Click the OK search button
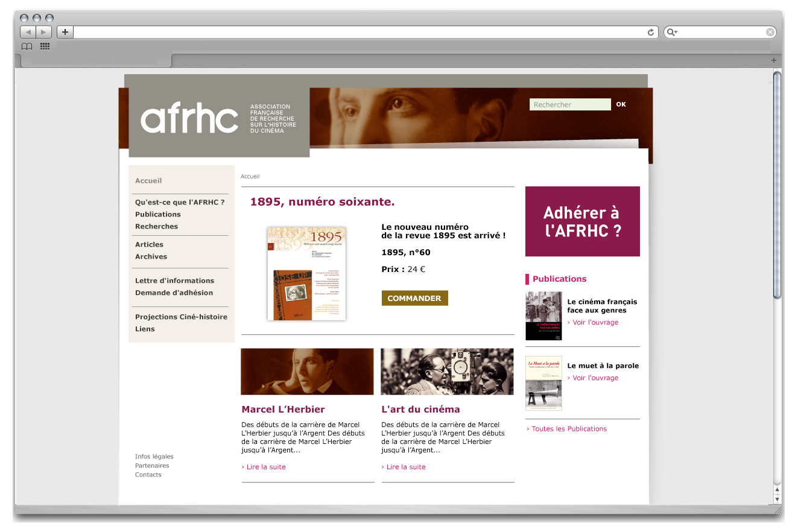 coord(621,104)
